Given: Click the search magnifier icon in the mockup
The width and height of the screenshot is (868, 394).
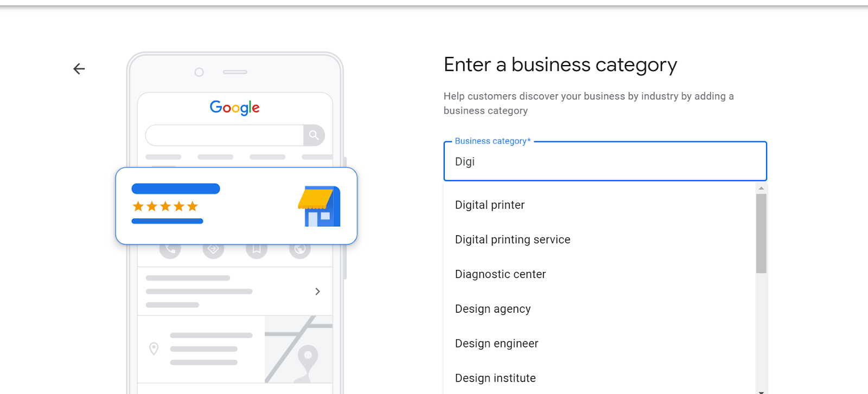Looking at the screenshot, I should click(x=314, y=135).
